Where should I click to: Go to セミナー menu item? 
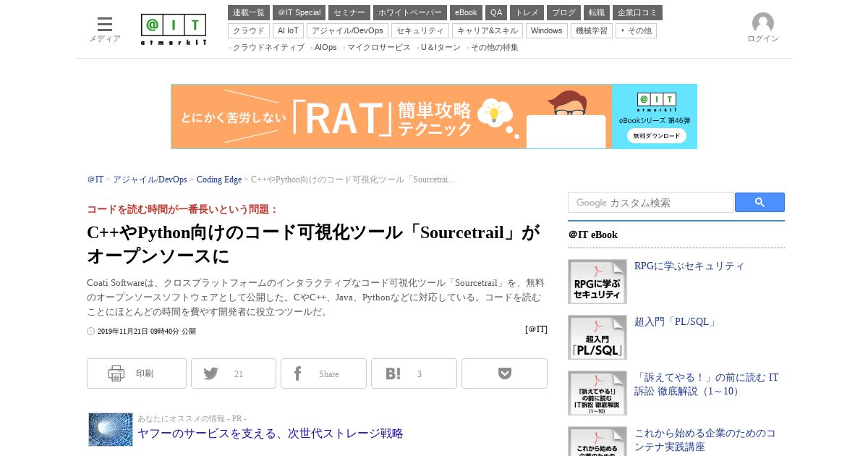[x=349, y=12]
